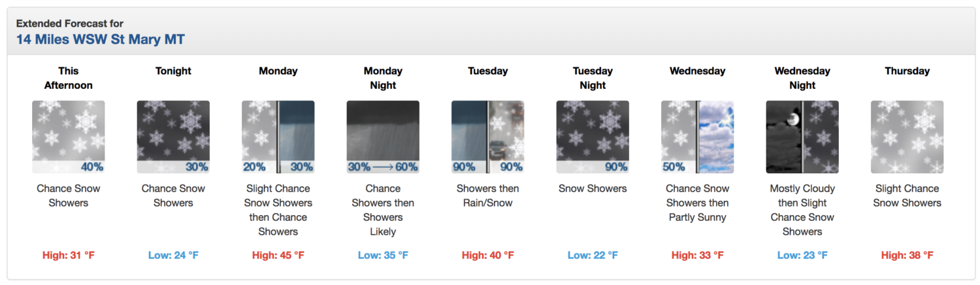Open the 14 Miles WSW St Mary MT link
980x285 pixels.
pyautogui.click(x=101, y=39)
